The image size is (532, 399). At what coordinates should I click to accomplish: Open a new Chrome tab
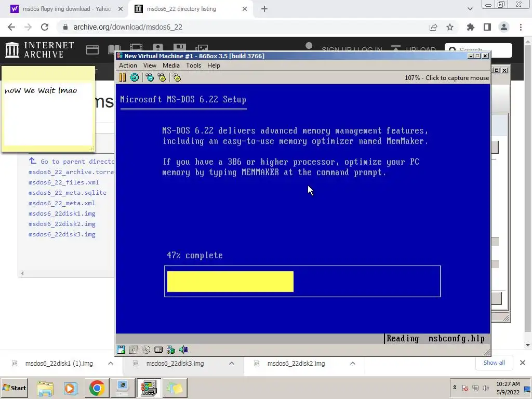[264, 9]
